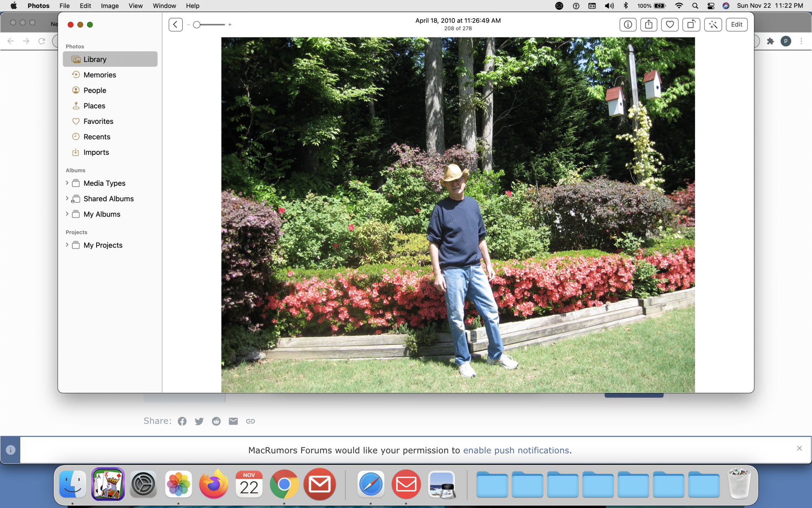
Task: Rotate the photo counterclockwise
Action: (691, 24)
